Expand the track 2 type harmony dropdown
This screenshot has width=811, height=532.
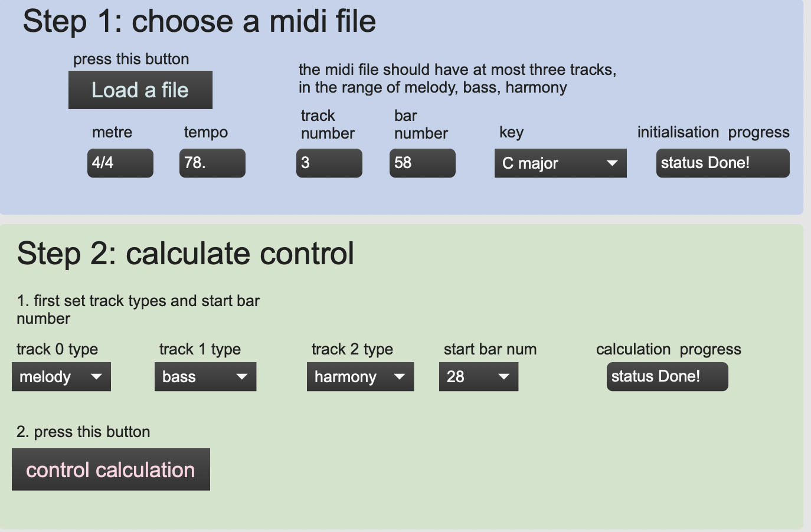[360, 377]
